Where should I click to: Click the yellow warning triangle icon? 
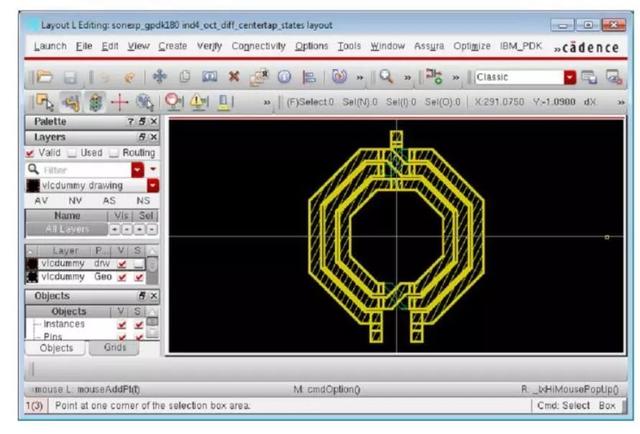[x=199, y=102]
